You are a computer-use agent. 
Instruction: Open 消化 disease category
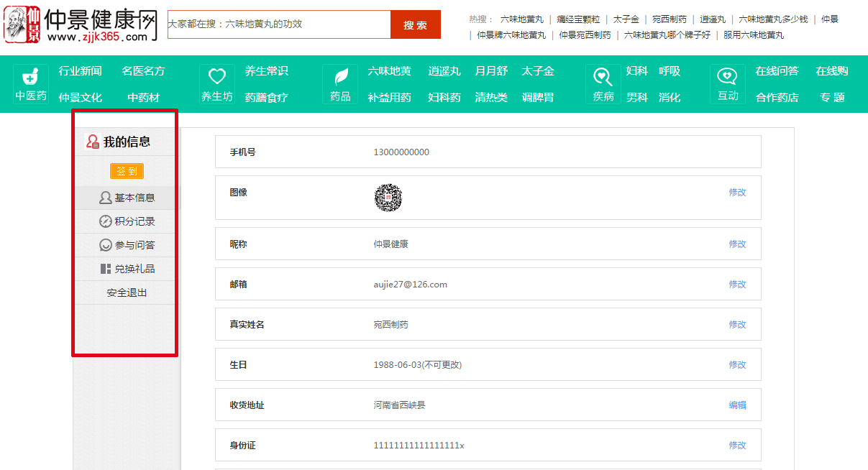coord(670,97)
